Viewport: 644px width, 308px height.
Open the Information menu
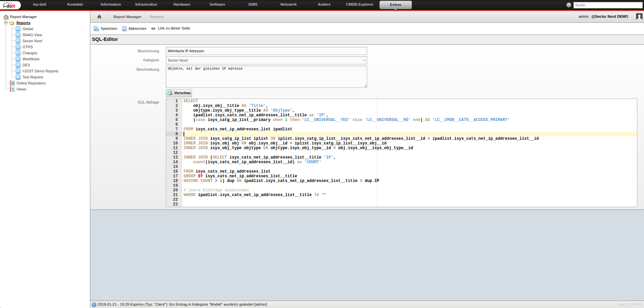coord(110,4)
